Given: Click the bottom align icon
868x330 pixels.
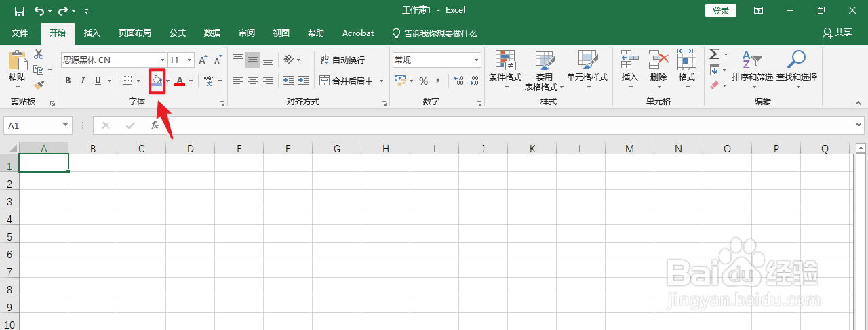Looking at the screenshot, I should coord(268,60).
